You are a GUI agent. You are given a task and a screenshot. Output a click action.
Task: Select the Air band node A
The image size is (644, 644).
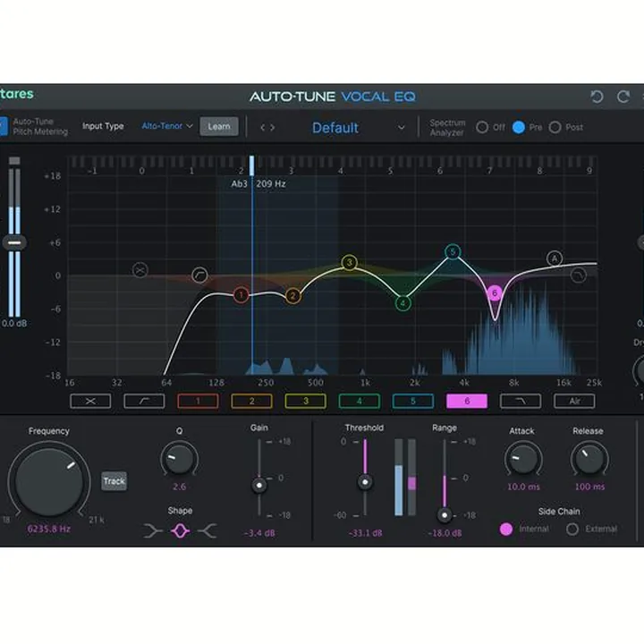[555, 258]
